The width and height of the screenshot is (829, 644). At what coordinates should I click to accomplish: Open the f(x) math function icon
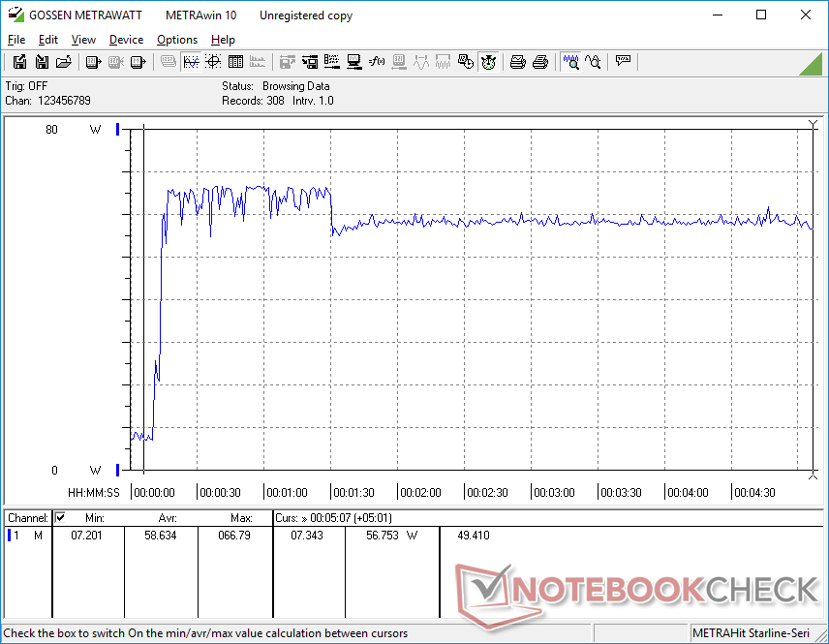(377, 62)
